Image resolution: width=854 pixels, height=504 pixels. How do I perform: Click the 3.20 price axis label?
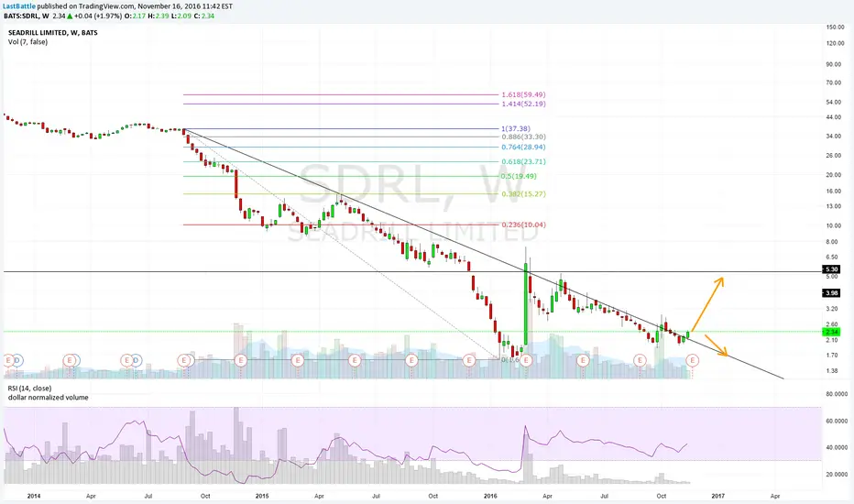click(832, 309)
